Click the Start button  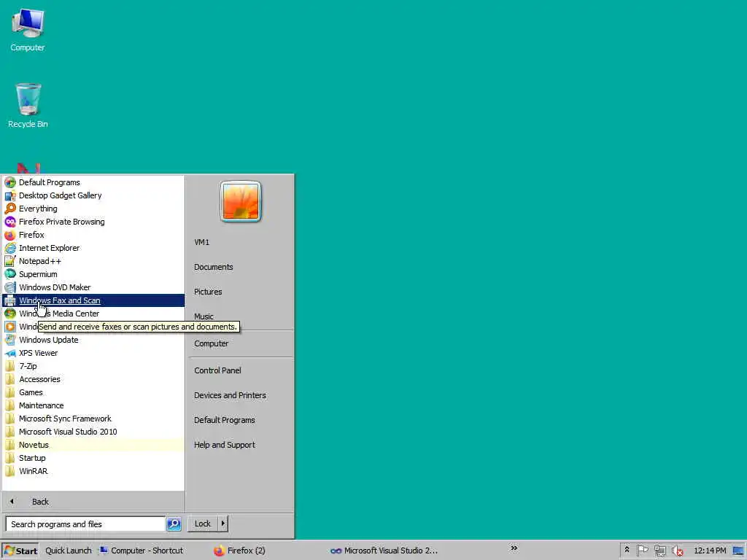point(20,551)
